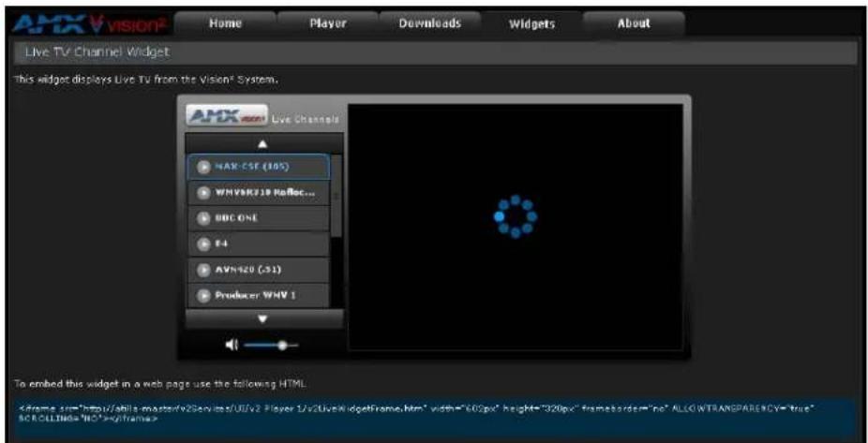Click the AMX logo in Live Channels widget
Viewport: 868px width, 443px height.
(227, 116)
